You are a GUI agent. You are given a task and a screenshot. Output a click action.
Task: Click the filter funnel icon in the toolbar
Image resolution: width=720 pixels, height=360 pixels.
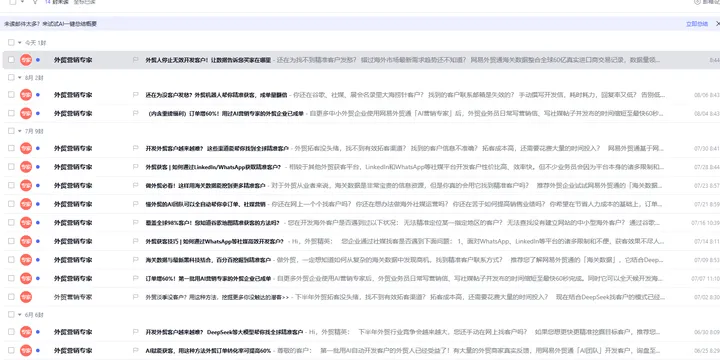click(35, 2)
